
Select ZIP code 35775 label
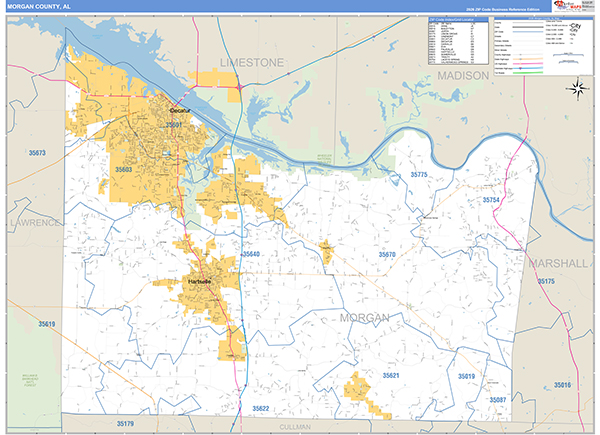pos(419,174)
